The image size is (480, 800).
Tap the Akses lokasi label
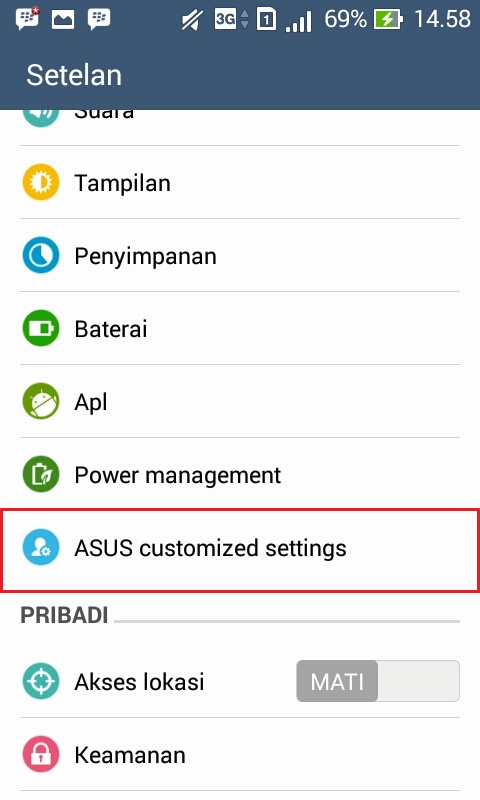coord(139,682)
